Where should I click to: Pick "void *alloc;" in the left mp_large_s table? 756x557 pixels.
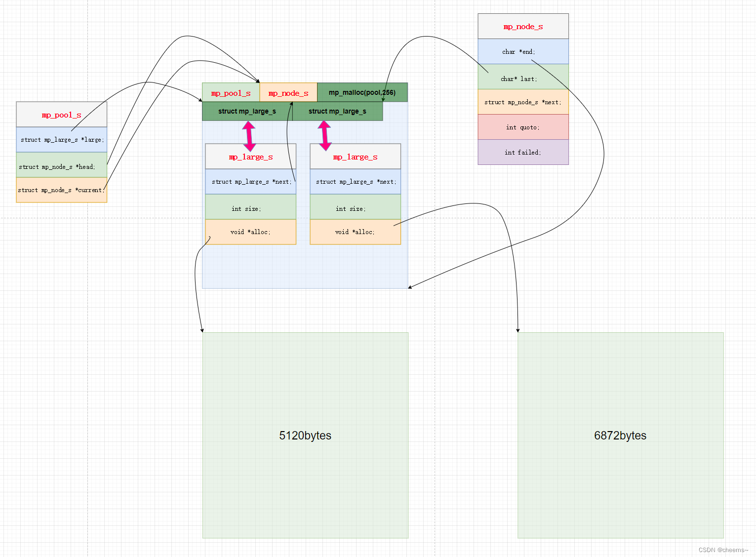pyautogui.click(x=251, y=232)
